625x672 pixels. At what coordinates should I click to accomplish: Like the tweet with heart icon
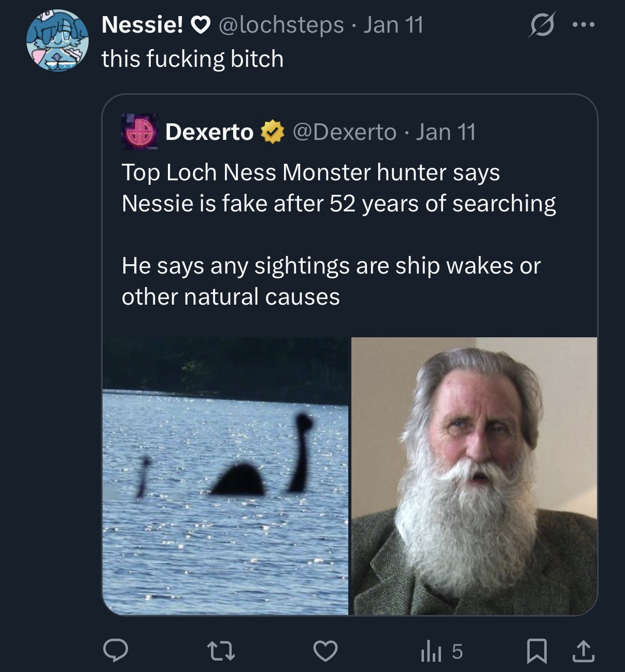click(x=325, y=651)
